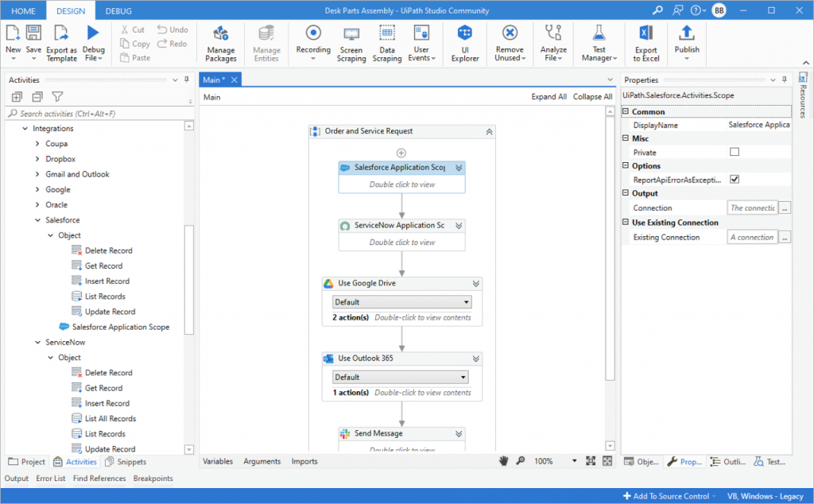
Task: Open the Output panel
Action: [x=17, y=478]
